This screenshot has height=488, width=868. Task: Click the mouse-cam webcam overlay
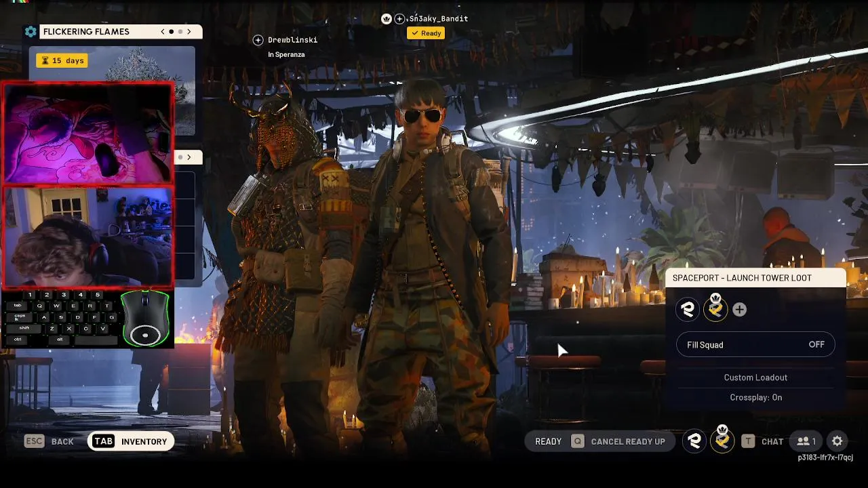pyautogui.click(x=88, y=134)
